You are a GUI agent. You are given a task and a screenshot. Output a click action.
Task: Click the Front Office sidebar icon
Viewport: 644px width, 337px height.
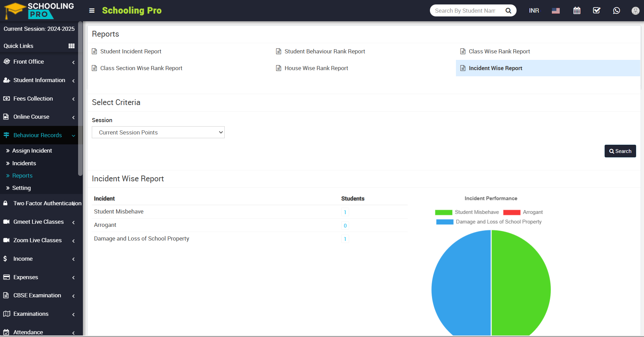[x=7, y=62]
